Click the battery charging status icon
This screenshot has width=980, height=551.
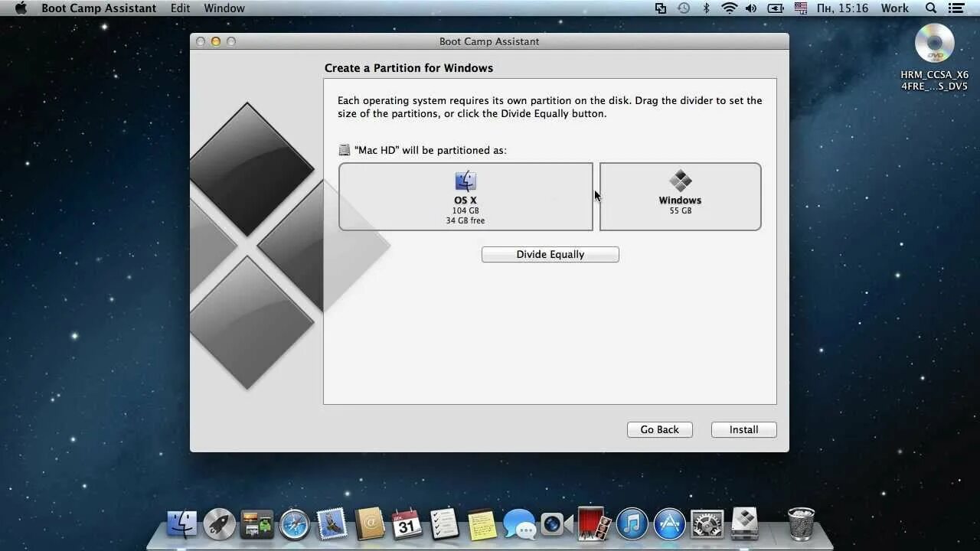click(776, 8)
